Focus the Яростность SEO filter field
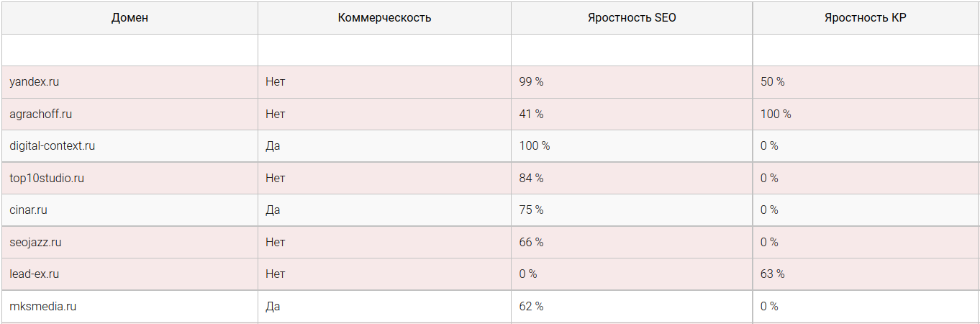980x324 pixels. (632, 50)
